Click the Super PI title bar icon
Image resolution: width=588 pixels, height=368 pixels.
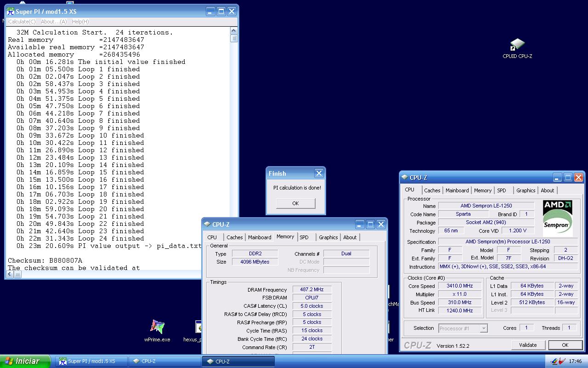11,11
